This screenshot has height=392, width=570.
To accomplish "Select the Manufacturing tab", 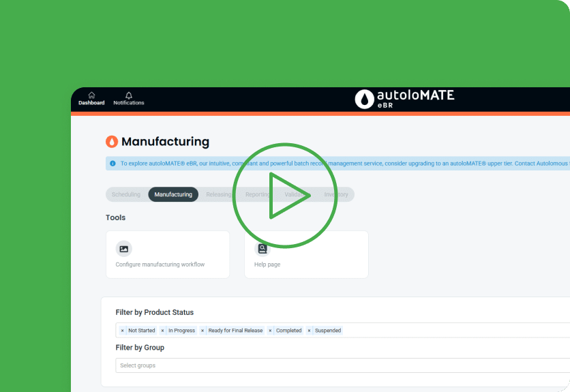I will coord(173,195).
